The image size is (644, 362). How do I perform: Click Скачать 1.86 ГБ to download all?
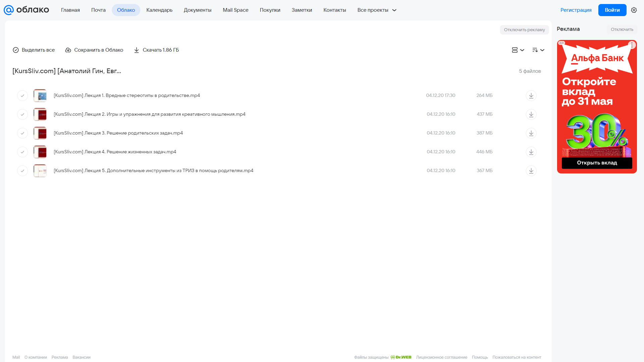pos(156,50)
